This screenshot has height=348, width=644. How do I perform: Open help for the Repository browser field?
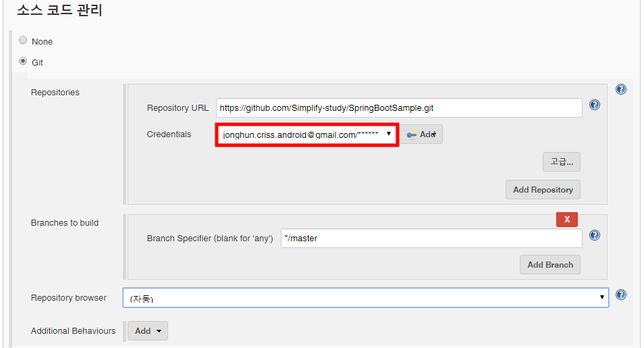(620, 295)
